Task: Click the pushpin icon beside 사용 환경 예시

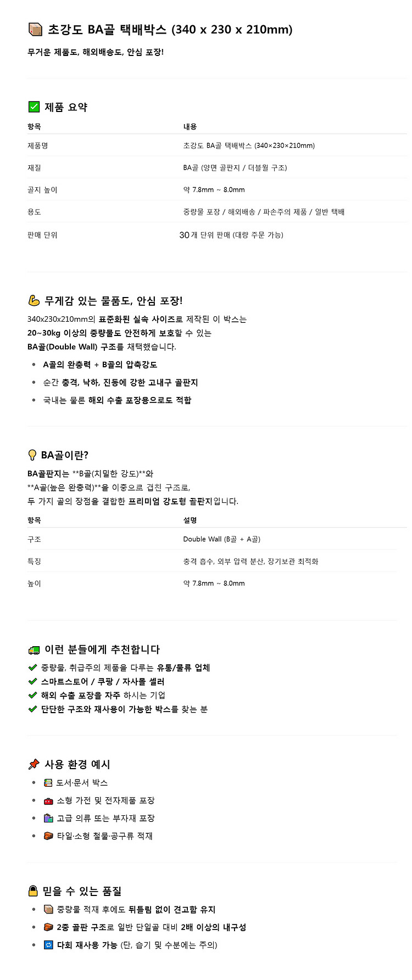Action: [x=34, y=764]
